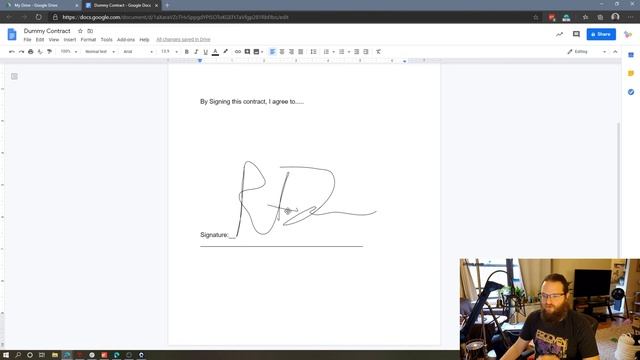The image size is (640, 360).
Task: Open a new browser tab
Action: click(x=167, y=5)
